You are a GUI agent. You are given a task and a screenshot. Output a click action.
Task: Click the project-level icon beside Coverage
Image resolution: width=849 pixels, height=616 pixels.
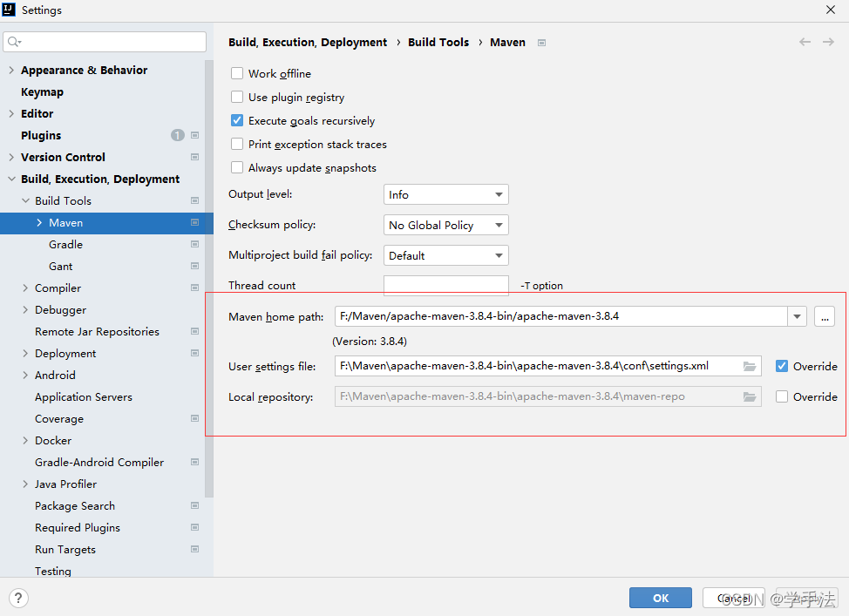195,418
